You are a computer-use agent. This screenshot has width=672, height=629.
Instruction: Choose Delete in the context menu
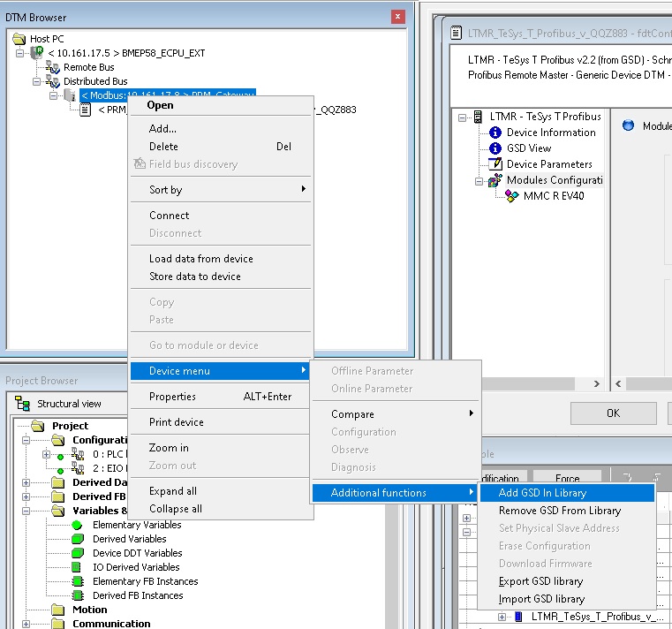point(221,147)
